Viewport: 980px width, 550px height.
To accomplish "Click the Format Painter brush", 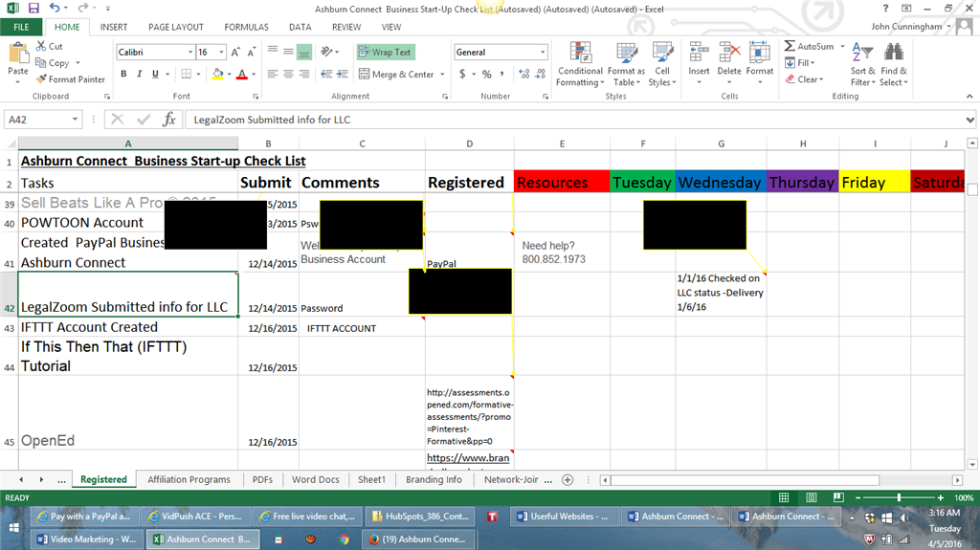I will click(x=71, y=79).
